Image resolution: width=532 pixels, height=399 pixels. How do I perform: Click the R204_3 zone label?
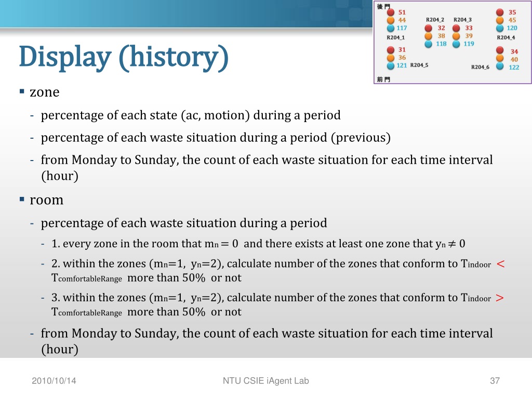point(462,20)
